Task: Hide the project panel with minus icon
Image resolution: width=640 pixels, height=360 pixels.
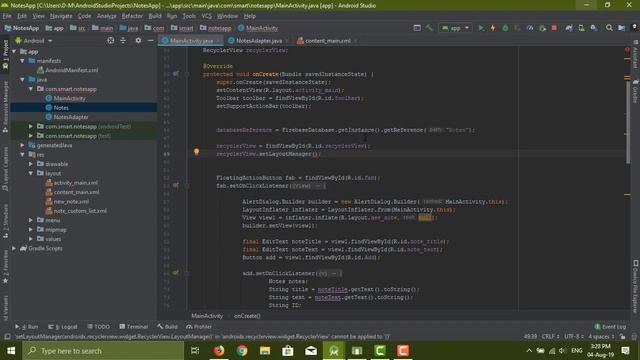Action: point(150,40)
